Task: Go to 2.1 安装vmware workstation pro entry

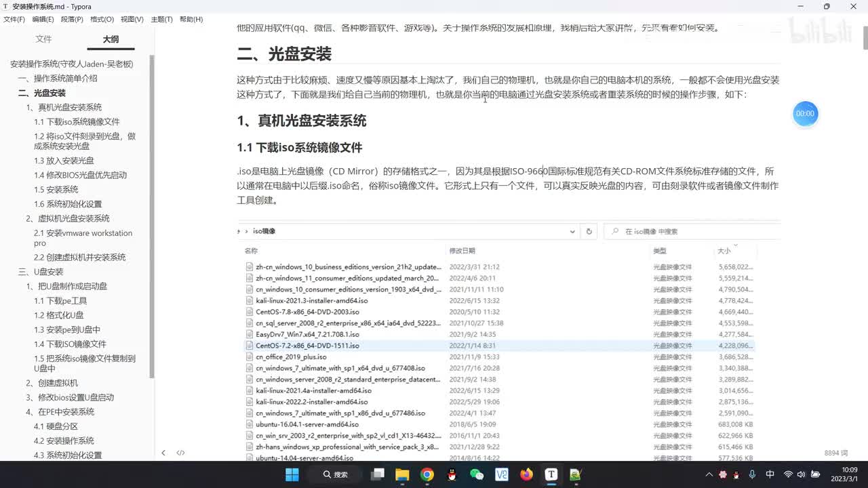Action: pos(83,238)
